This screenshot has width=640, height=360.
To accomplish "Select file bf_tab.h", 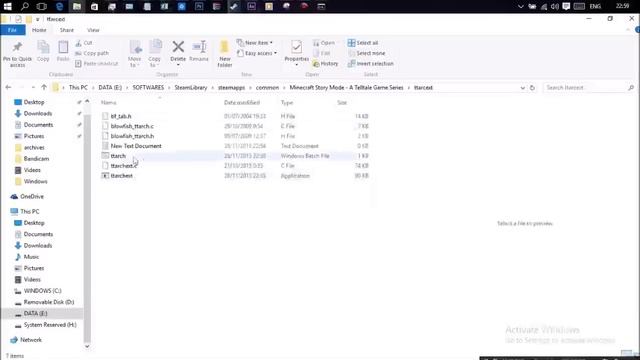I will [121, 116].
